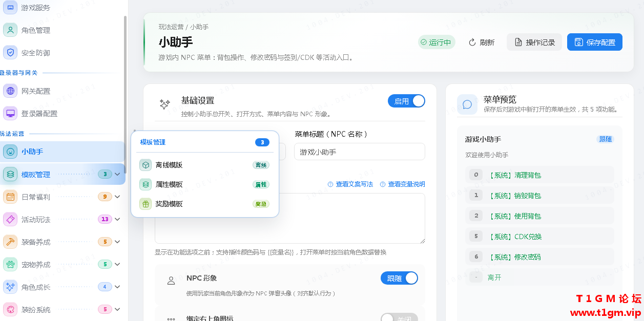Click the 菜单预览 chat bubble icon
Image resolution: width=644 pixels, height=321 pixels.
tap(467, 104)
